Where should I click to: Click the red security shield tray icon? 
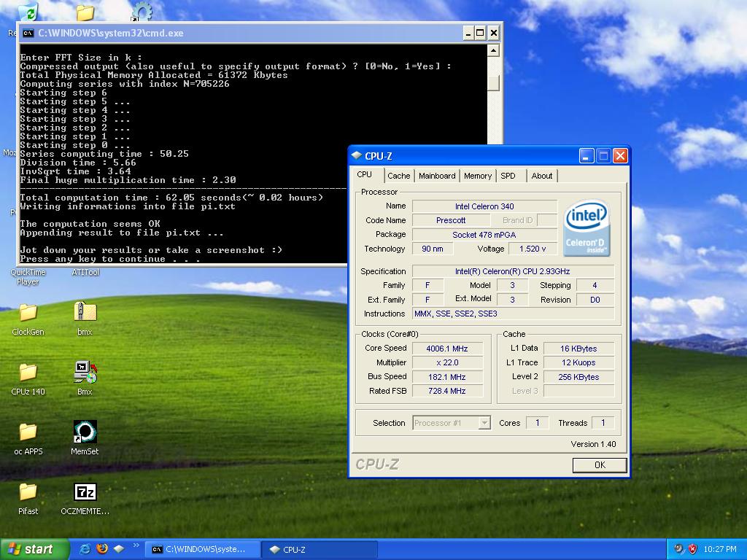[693, 549]
